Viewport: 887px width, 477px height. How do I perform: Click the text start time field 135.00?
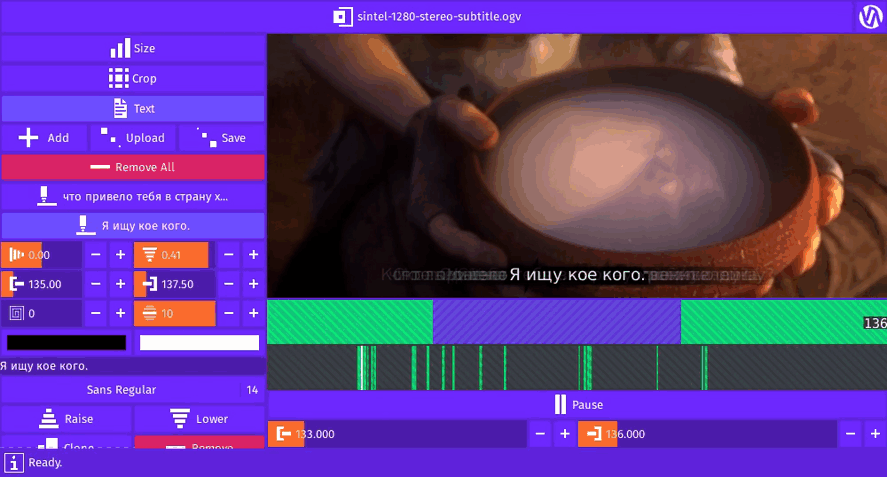tap(41, 284)
